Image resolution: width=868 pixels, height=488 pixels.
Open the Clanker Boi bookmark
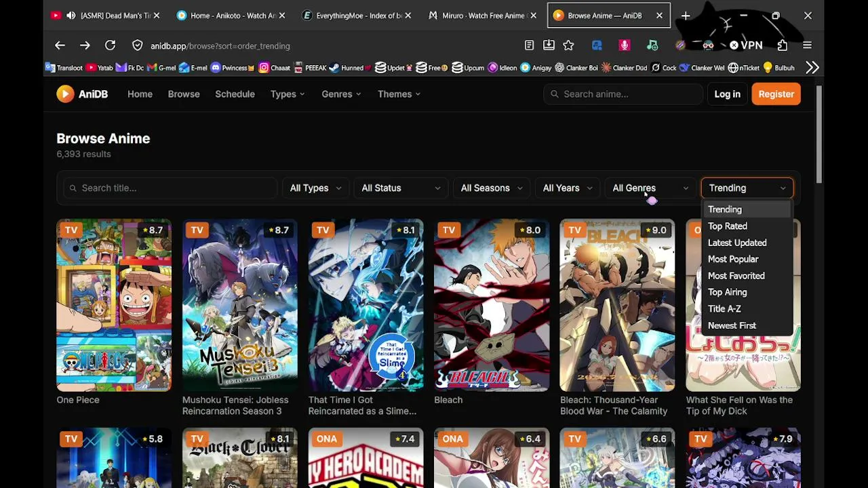[x=576, y=68]
